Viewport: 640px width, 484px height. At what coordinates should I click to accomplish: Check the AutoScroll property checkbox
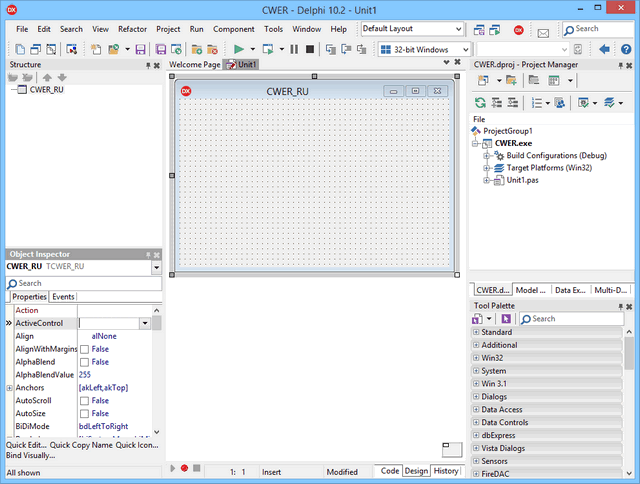(84, 400)
